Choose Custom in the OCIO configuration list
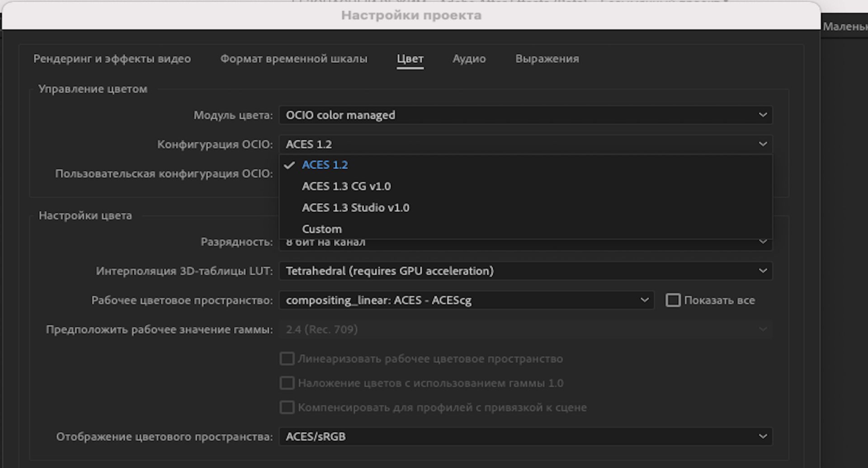868x468 pixels. click(x=322, y=229)
